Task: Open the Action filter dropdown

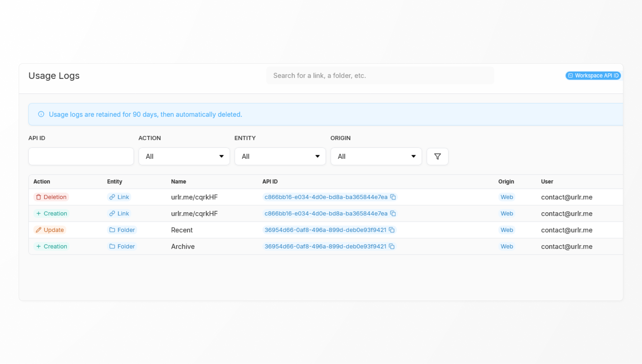Action: [184, 156]
